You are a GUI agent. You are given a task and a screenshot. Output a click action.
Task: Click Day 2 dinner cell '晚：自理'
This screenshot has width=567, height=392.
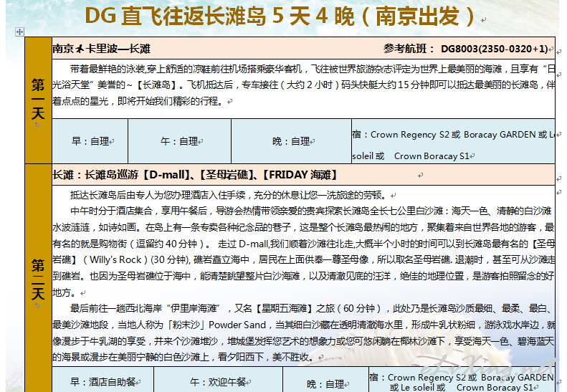325,383
